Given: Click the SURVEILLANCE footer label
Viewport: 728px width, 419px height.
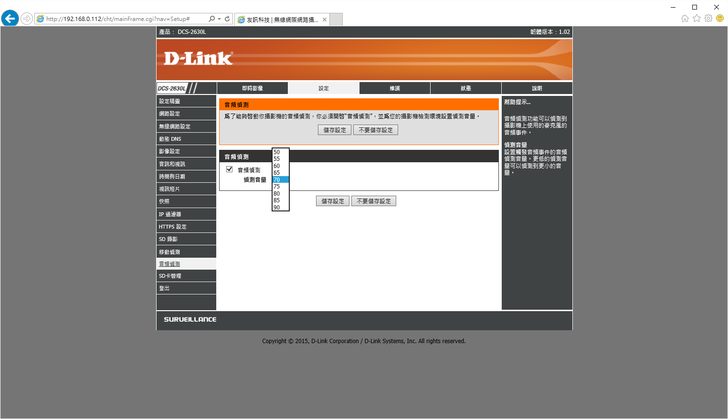Looking at the screenshot, I should [190, 320].
